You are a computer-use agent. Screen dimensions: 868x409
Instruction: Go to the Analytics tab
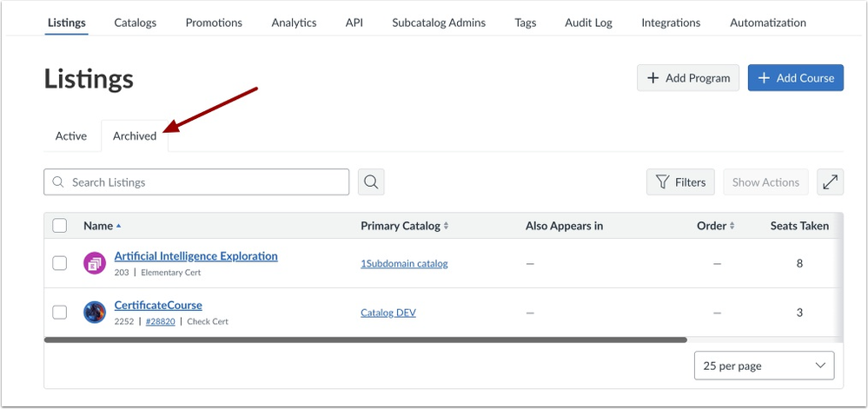(294, 23)
